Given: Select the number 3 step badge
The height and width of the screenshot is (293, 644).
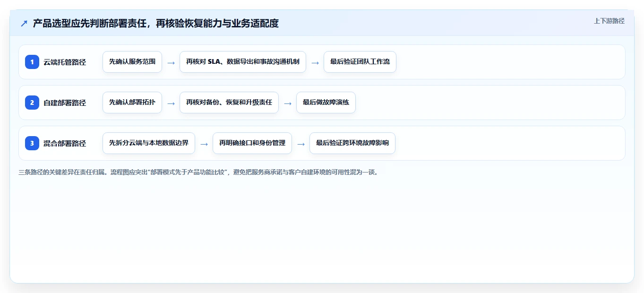Looking at the screenshot, I should pos(32,143).
